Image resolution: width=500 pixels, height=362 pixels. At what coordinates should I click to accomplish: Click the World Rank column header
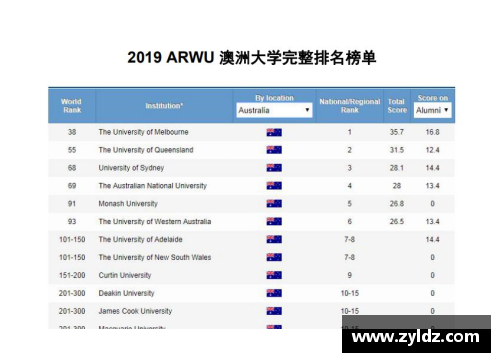[72, 106]
